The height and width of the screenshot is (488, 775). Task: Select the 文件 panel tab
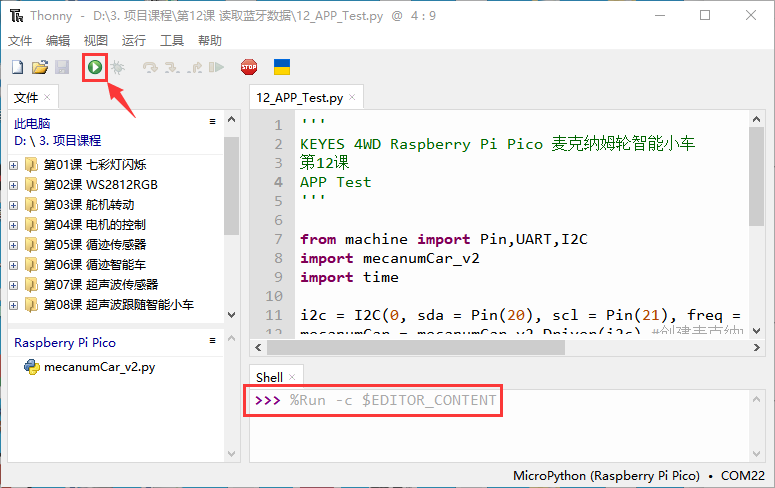click(x=26, y=97)
